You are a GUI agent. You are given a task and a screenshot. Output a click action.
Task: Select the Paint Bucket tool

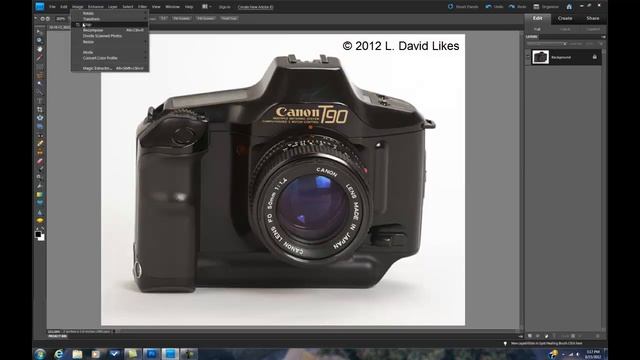point(40,186)
